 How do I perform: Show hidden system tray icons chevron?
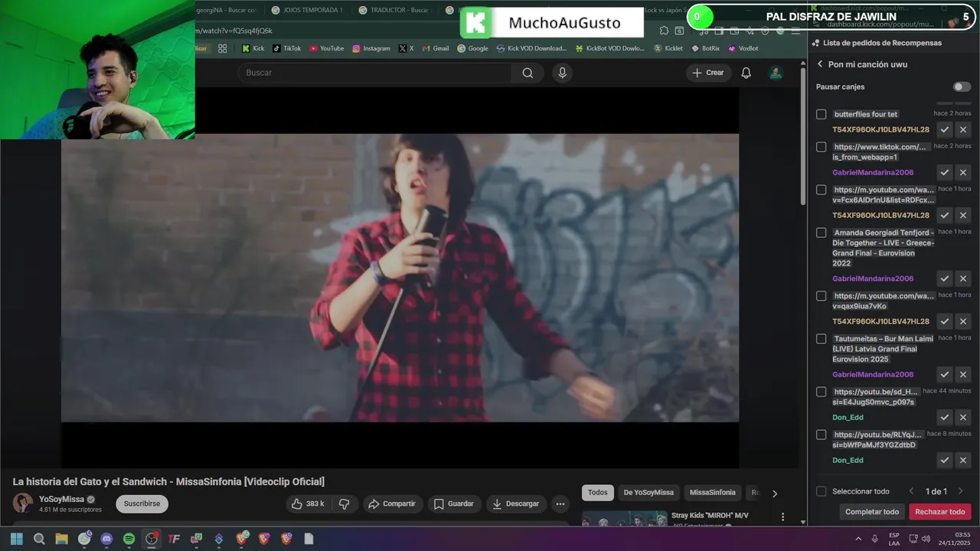coord(857,539)
